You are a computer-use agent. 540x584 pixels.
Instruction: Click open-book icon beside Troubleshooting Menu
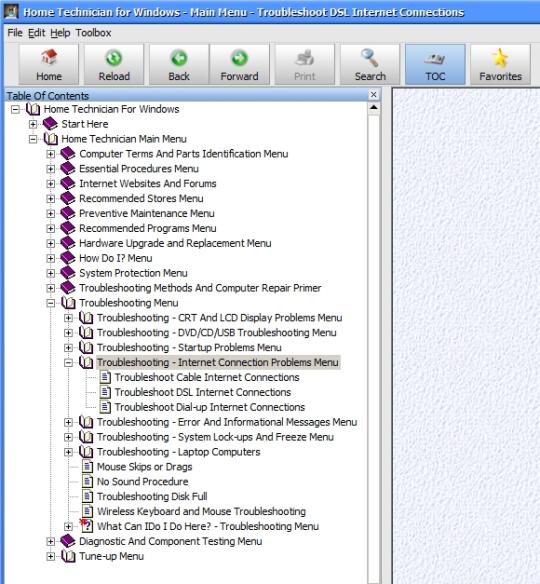click(x=69, y=303)
